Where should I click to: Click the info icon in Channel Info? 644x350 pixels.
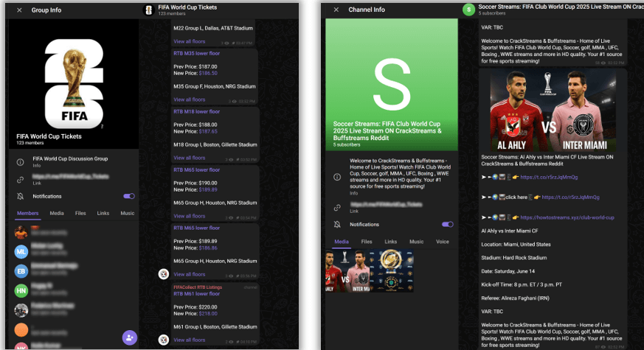(337, 177)
